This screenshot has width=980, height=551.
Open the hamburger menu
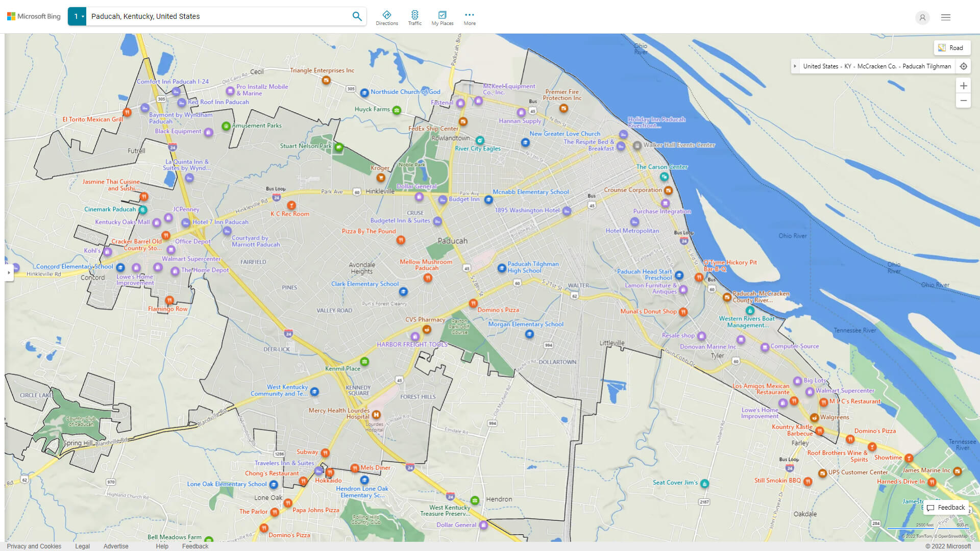[945, 17]
